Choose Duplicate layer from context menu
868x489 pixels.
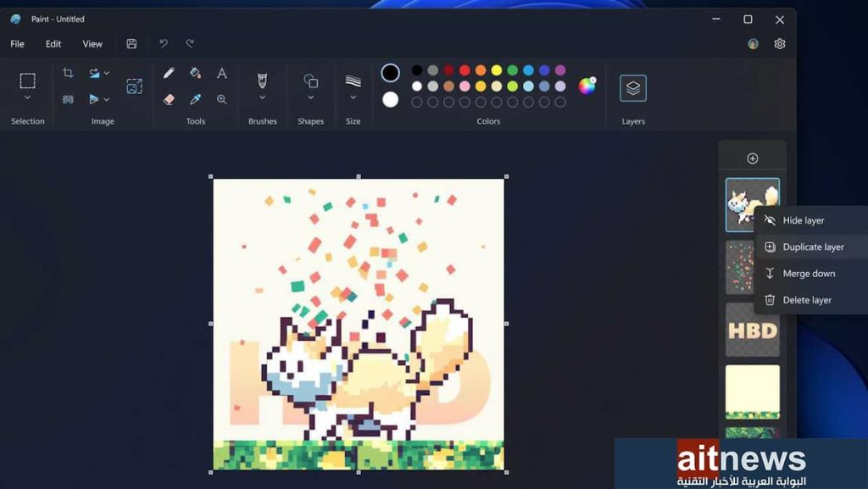811,247
